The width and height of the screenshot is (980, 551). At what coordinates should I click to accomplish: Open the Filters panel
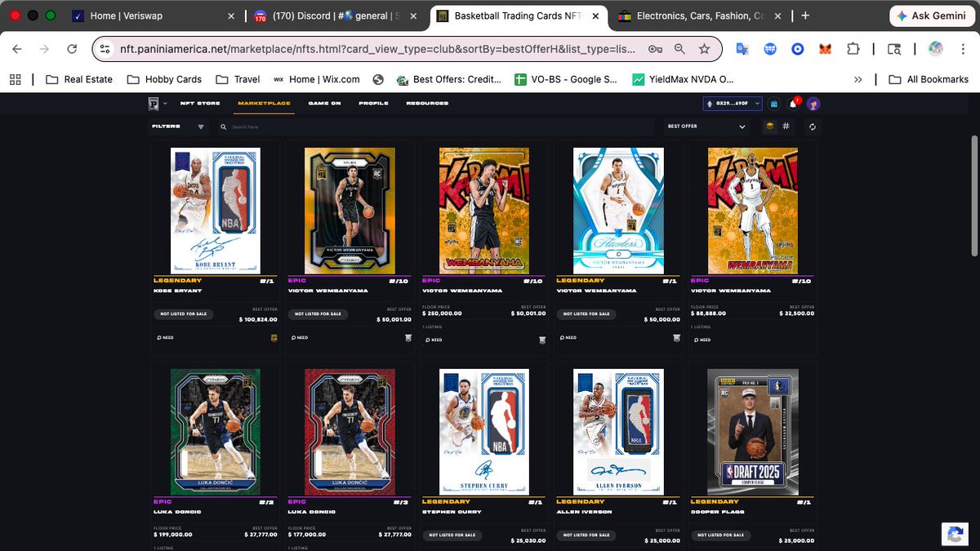(x=178, y=127)
